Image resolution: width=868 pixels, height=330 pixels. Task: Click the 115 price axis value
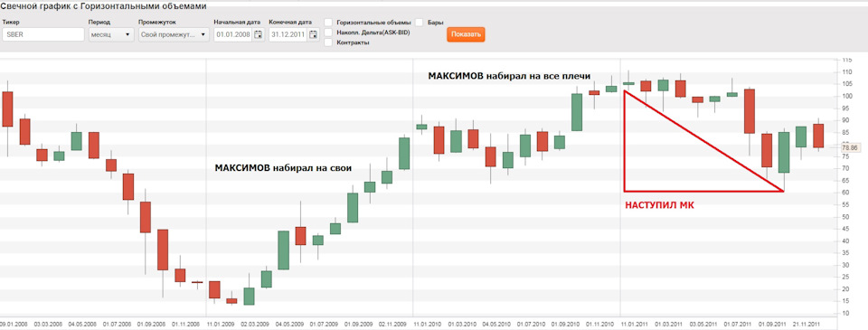click(x=846, y=60)
